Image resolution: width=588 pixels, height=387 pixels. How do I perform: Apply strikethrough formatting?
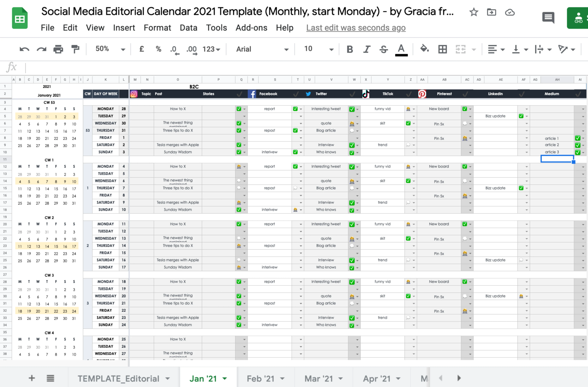[384, 49]
